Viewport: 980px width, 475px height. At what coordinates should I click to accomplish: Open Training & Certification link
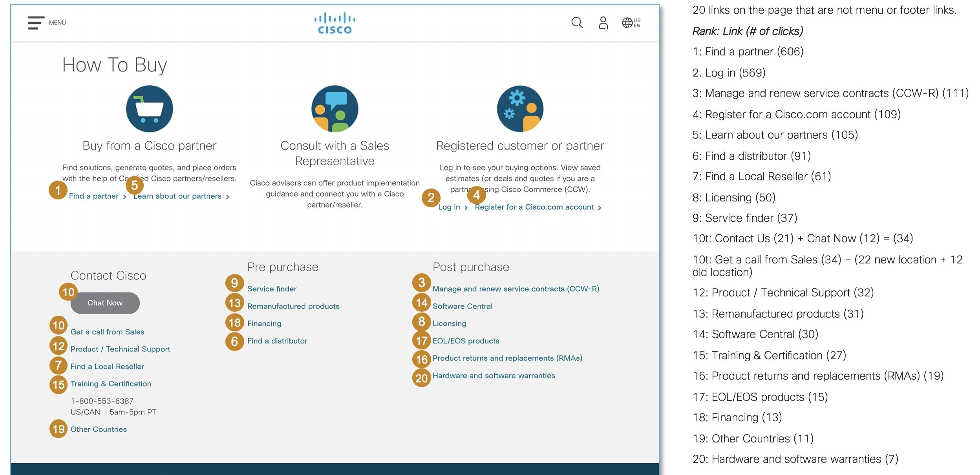(111, 384)
